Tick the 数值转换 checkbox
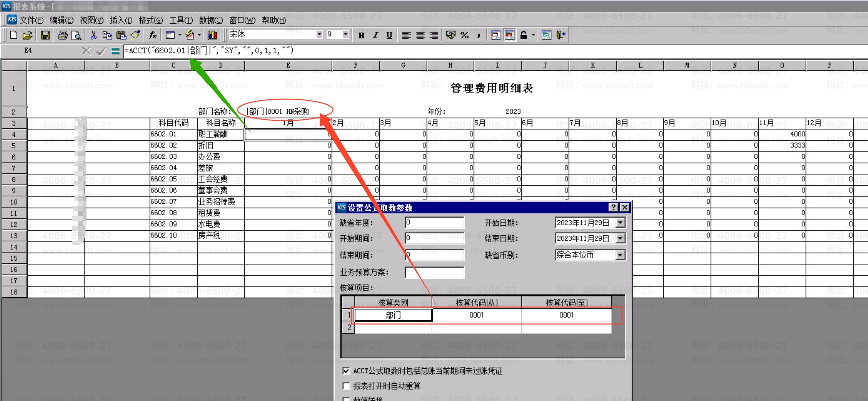 click(346, 399)
